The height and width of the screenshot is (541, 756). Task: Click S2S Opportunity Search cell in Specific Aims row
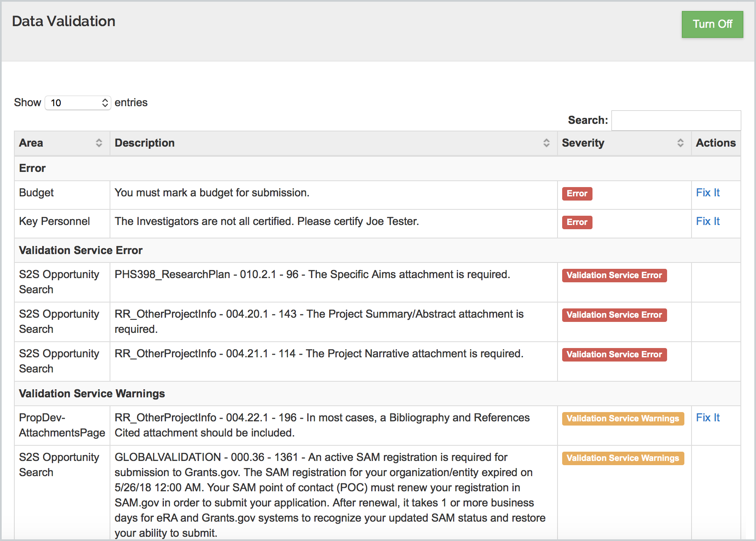(x=62, y=282)
